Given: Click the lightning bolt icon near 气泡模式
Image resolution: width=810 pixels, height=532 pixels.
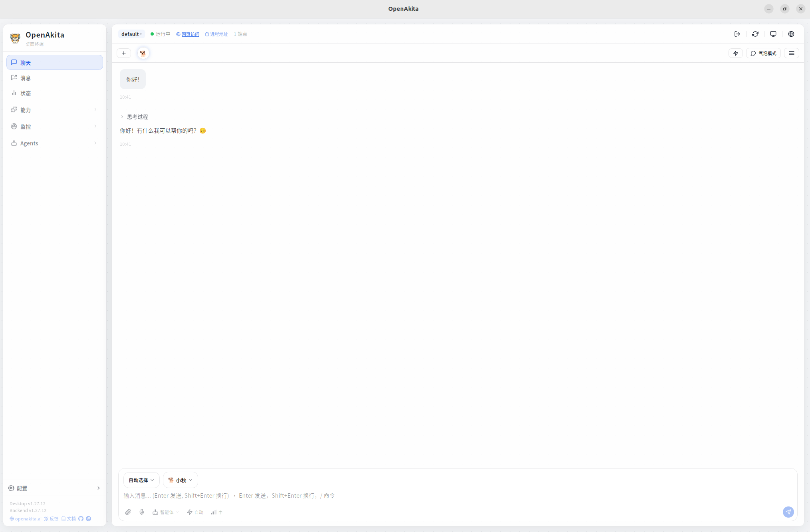Looking at the screenshot, I should point(736,53).
